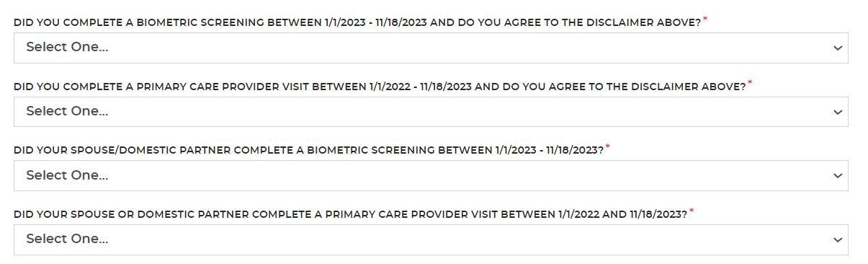
Task: Click the 'Did you complete a primary care provider visit' label
Action: 380,87
